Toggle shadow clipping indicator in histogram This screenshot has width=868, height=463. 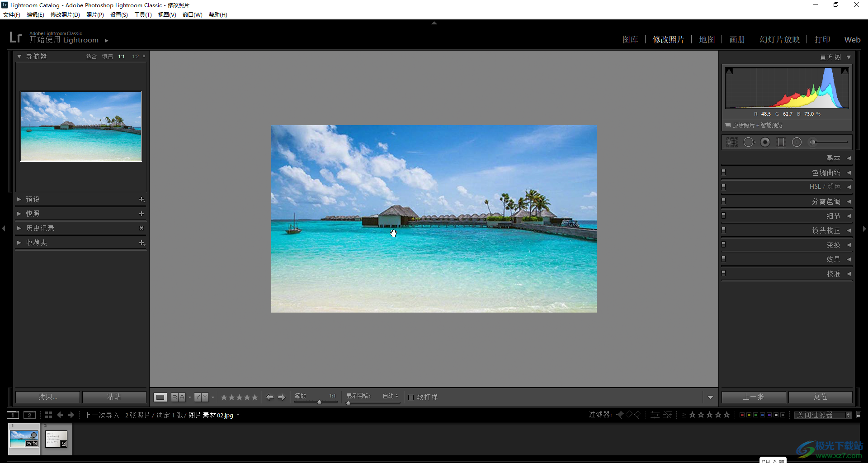click(729, 71)
